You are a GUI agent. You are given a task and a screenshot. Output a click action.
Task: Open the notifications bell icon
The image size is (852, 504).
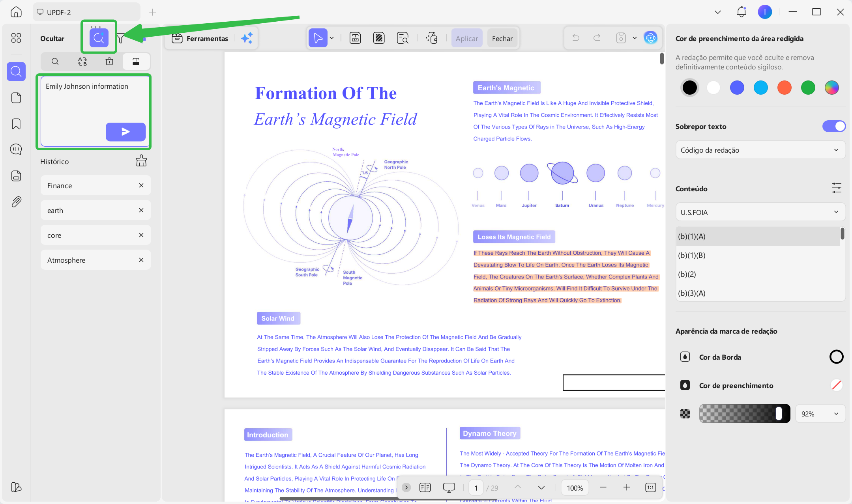[x=742, y=12]
